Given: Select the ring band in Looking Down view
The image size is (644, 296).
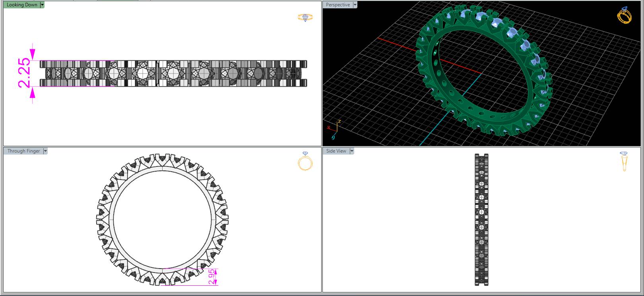Looking at the screenshot, I should point(173,74).
